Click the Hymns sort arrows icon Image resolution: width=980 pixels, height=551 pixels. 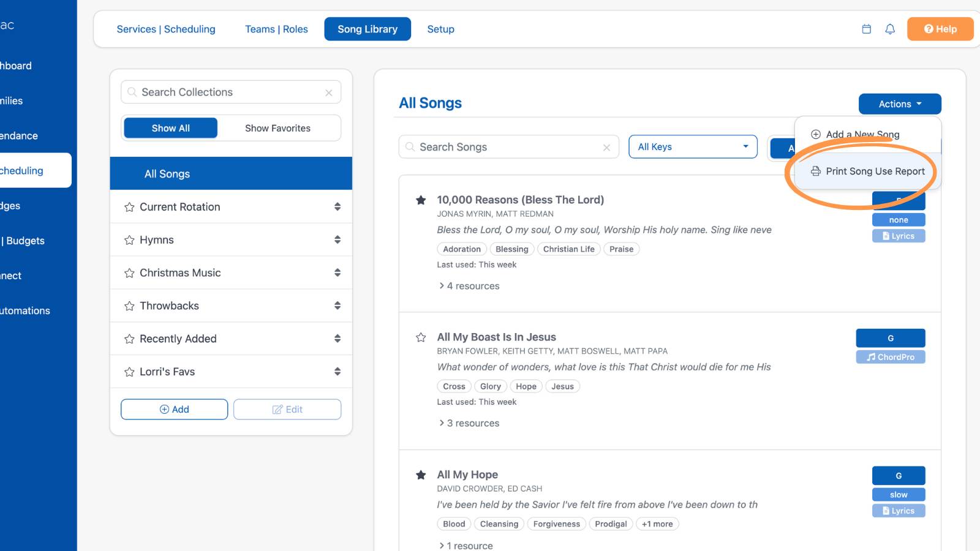click(x=337, y=240)
